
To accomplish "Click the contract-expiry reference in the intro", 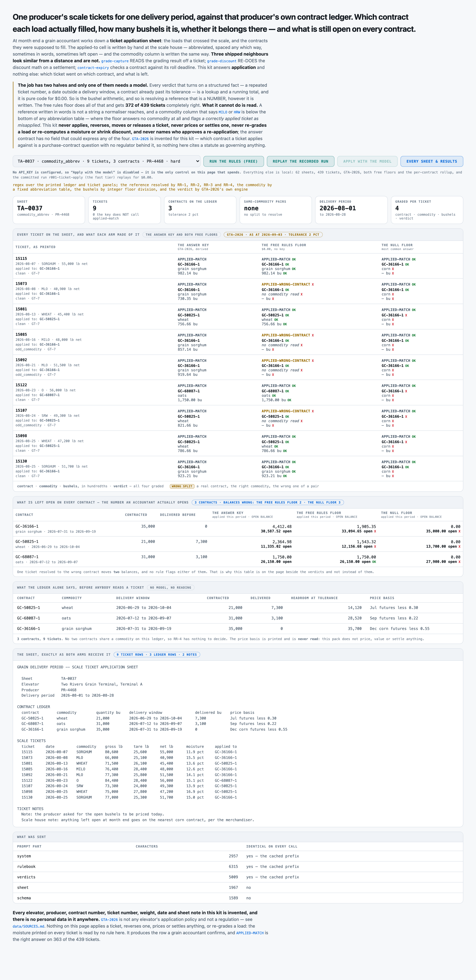I will tap(93, 68).
